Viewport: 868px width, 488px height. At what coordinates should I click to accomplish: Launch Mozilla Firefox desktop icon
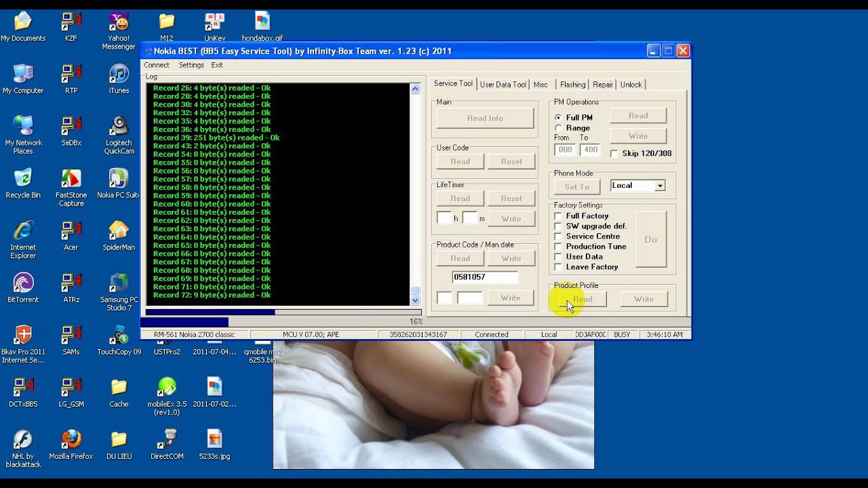(71, 444)
